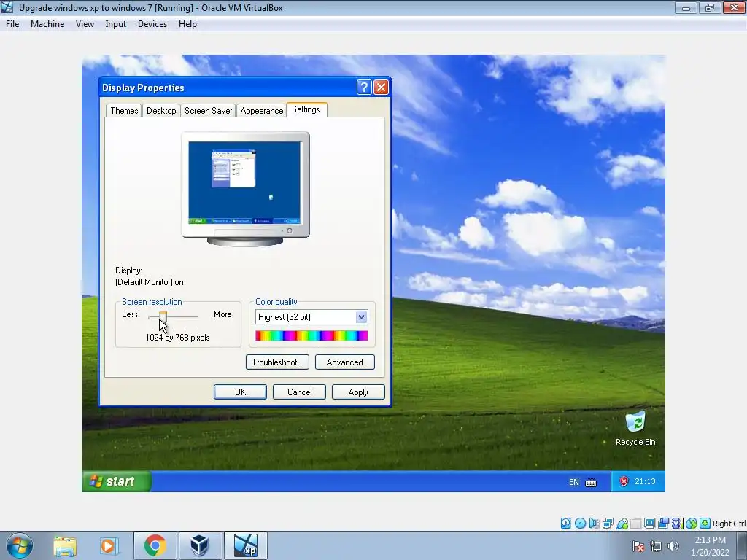Open the Windows 7 Start orb

[20, 545]
